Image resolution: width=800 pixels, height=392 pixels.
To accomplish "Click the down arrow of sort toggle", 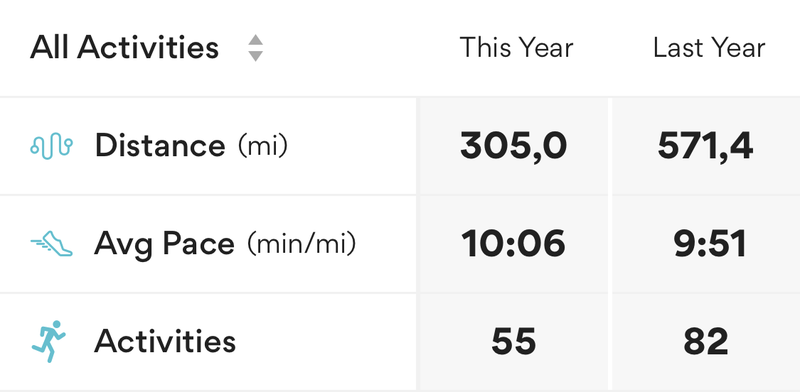I will [x=256, y=56].
